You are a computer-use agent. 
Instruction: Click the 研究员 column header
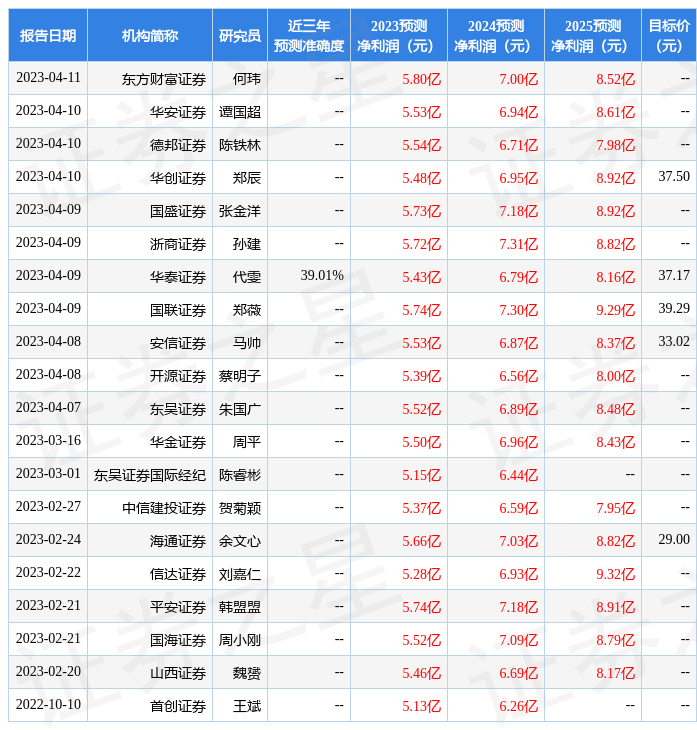tap(240, 36)
